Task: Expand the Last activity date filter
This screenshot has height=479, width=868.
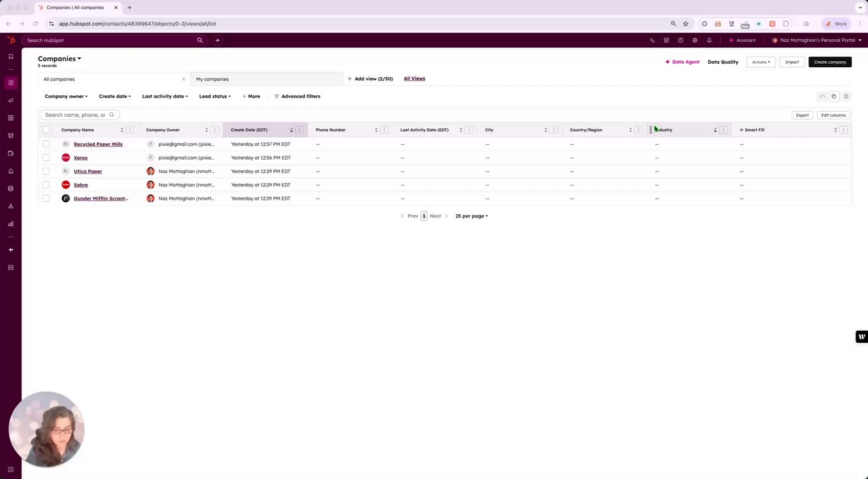Action: pos(165,96)
